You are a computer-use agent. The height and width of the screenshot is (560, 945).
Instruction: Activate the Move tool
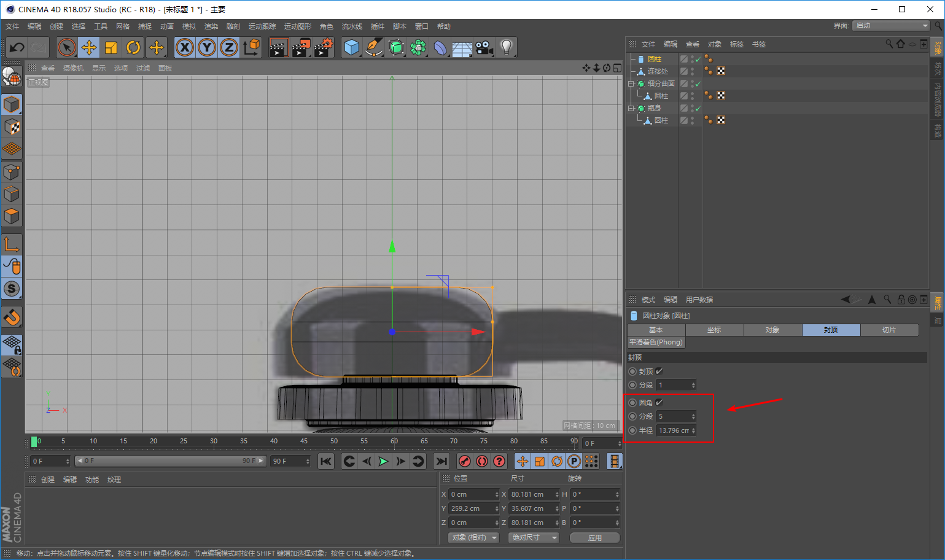click(x=89, y=47)
